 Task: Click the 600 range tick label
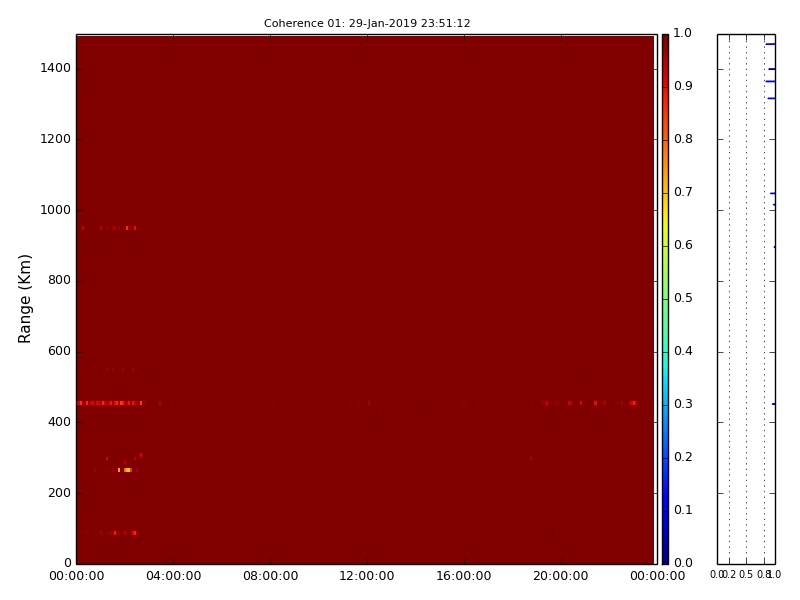pyautogui.click(x=59, y=351)
